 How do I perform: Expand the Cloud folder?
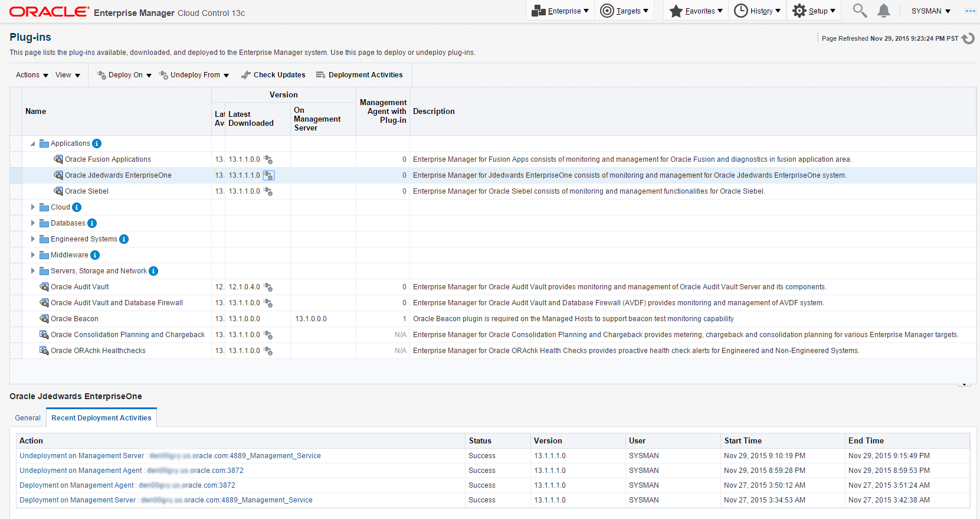pos(32,207)
